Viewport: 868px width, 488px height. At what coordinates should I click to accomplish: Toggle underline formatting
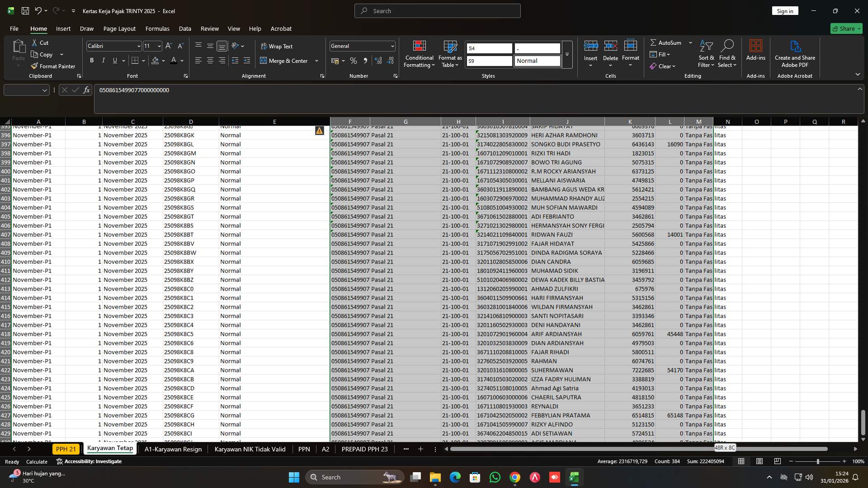point(114,60)
